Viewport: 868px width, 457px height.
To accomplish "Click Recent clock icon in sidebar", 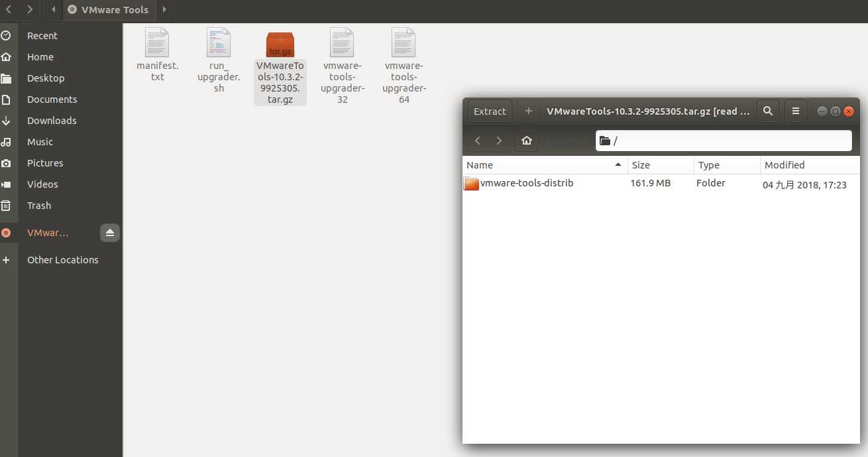I will (x=6, y=36).
